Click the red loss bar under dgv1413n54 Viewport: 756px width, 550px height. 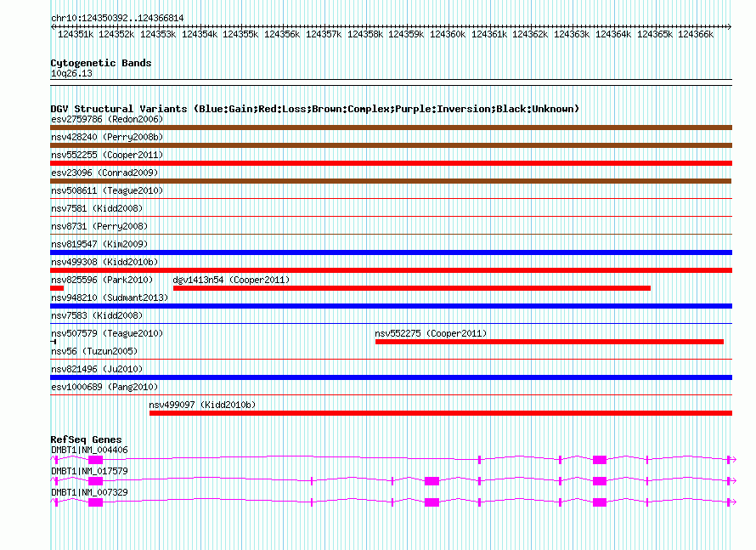click(412, 288)
